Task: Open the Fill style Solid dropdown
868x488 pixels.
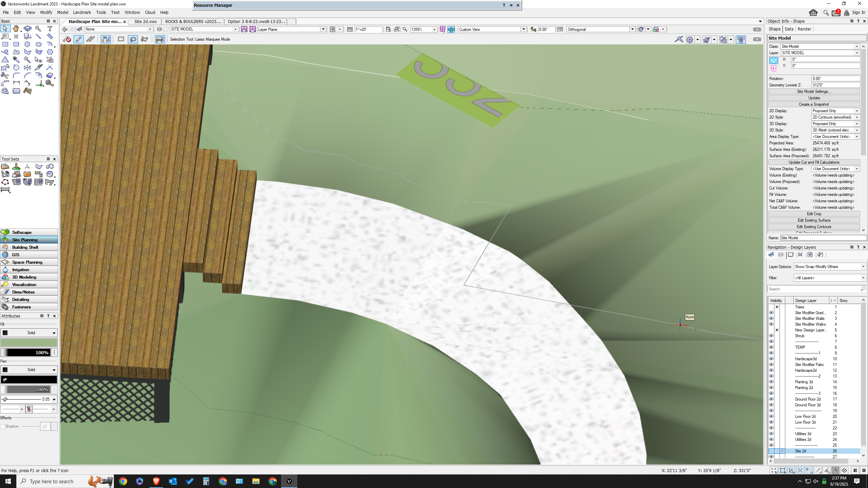Action: click(x=29, y=333)
